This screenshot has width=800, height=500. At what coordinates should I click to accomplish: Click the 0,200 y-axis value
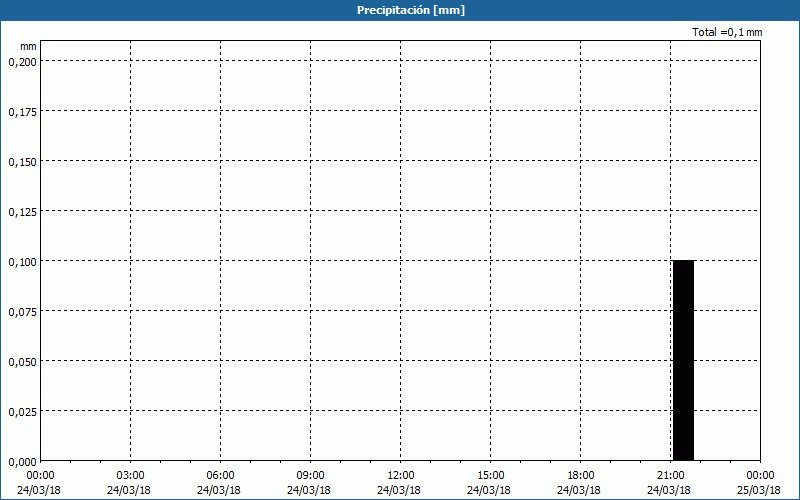click(x=22, y=61)
